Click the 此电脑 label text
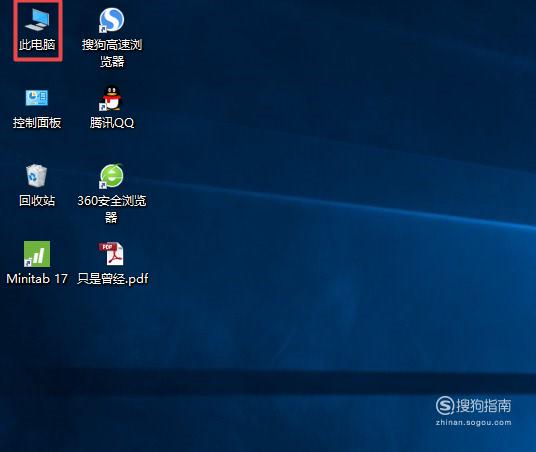Image resolution: width=536 pixels, height=452 pixels. 37,45
